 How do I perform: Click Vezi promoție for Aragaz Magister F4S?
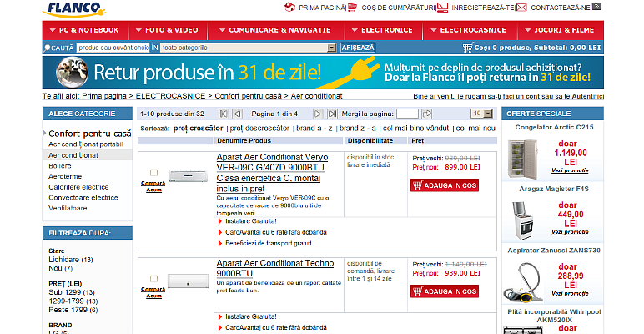tap(570, 232)
